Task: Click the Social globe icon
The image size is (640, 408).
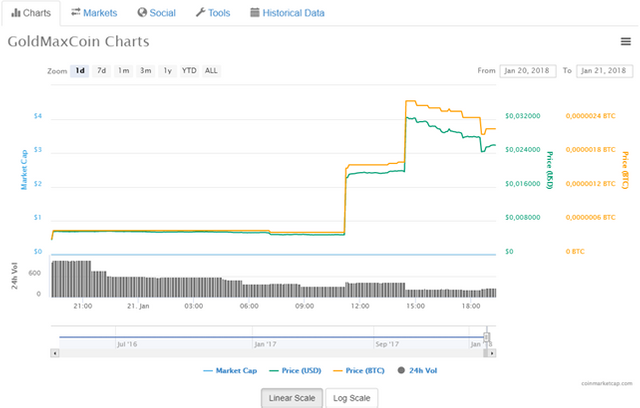Action: [x=142, y=13]
